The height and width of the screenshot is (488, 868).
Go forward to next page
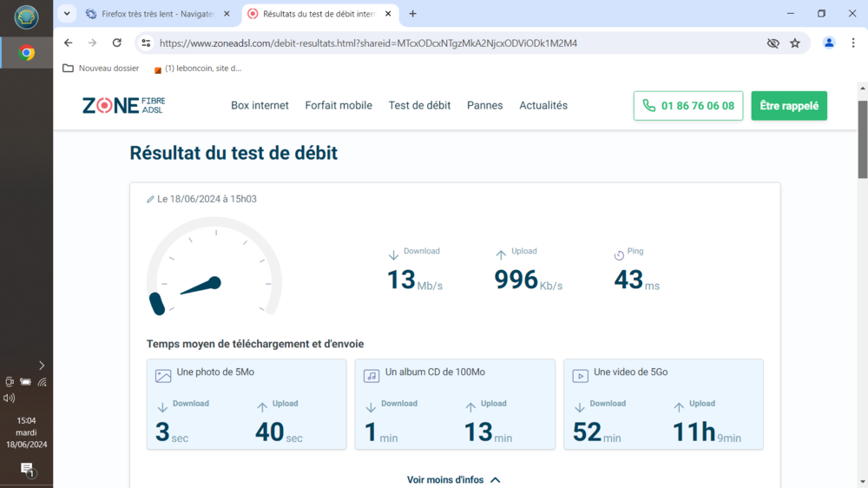tap(93, 43)
